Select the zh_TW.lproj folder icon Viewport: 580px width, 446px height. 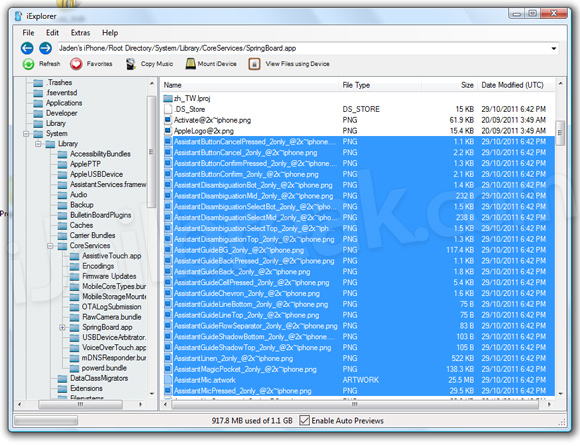click(168, 98)
